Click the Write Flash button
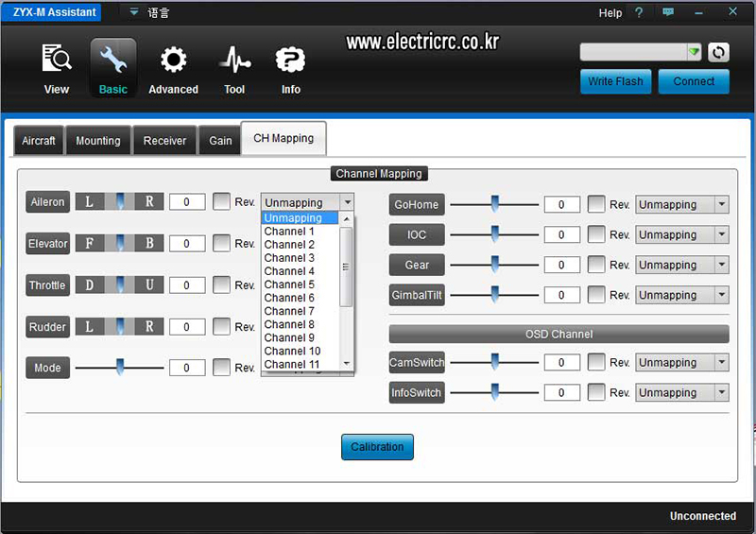The width and height of the screenshot is (756, 534). pyautogui.click(x=615, y=81)
